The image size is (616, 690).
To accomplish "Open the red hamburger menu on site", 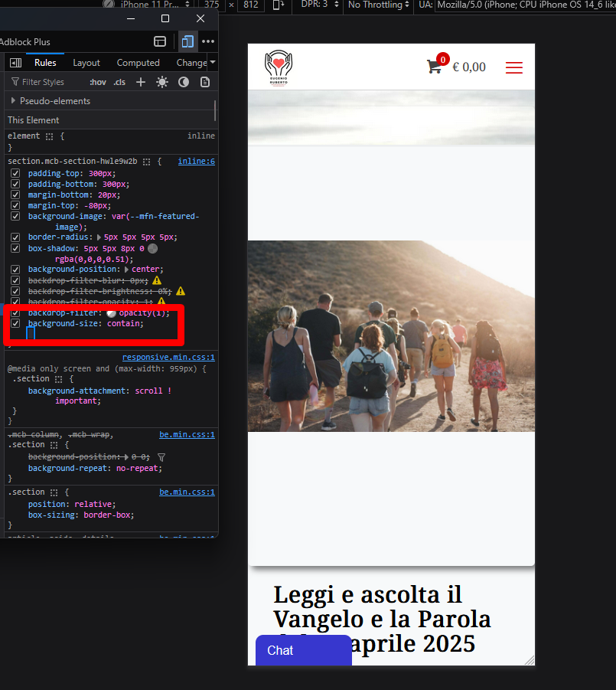I will pyautogui.click(x=513, y=67).
